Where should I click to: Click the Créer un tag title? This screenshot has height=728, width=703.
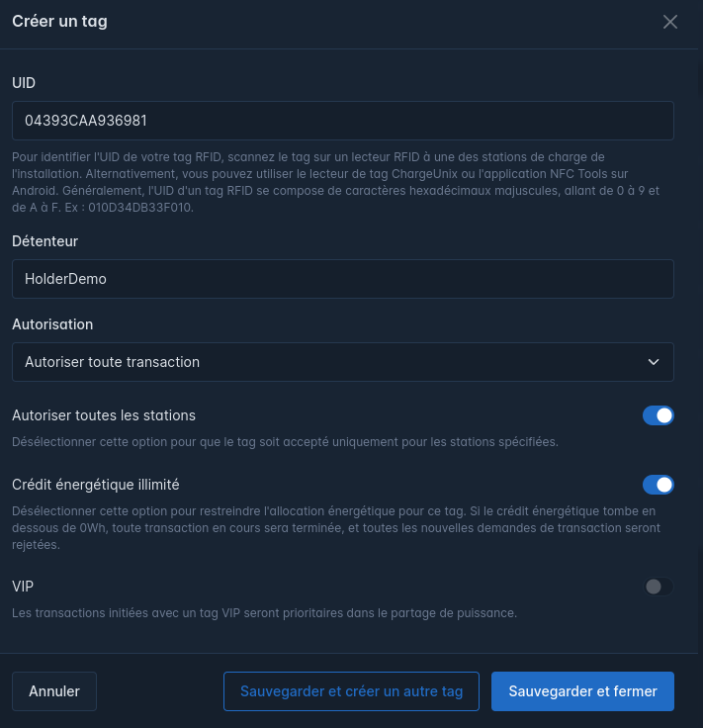point(60,22)
